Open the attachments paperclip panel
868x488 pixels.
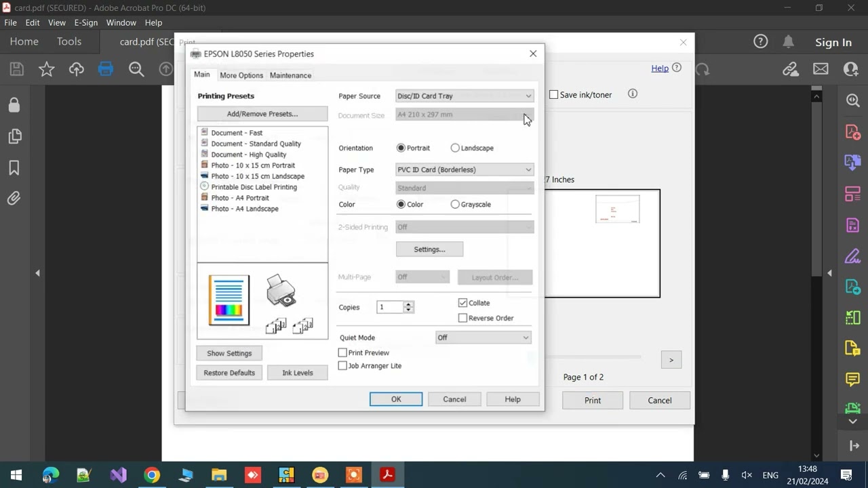[x=14, y=199]
